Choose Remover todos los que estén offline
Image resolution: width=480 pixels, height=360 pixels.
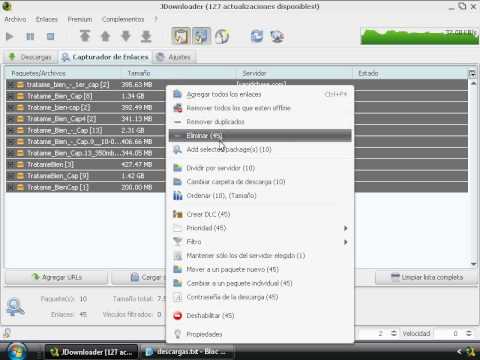click(x=260, y=108)
